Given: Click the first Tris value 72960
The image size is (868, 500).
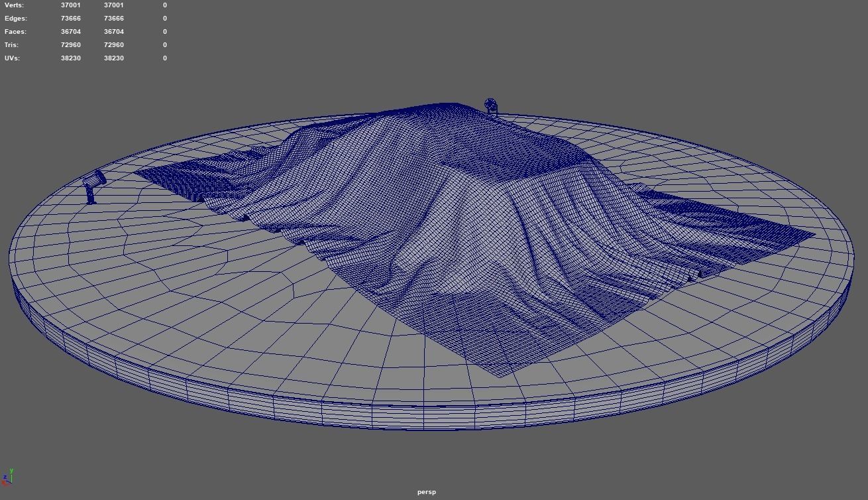Looking at the screenshot, I should coord(71,45).
